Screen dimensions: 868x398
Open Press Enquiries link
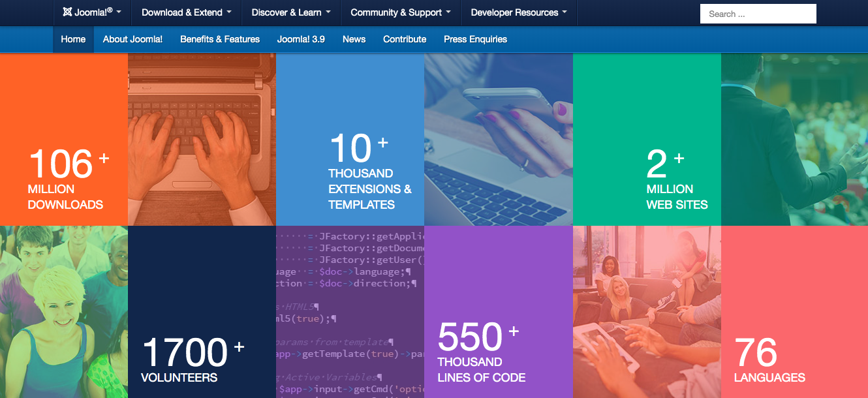[x=475, y=39]
